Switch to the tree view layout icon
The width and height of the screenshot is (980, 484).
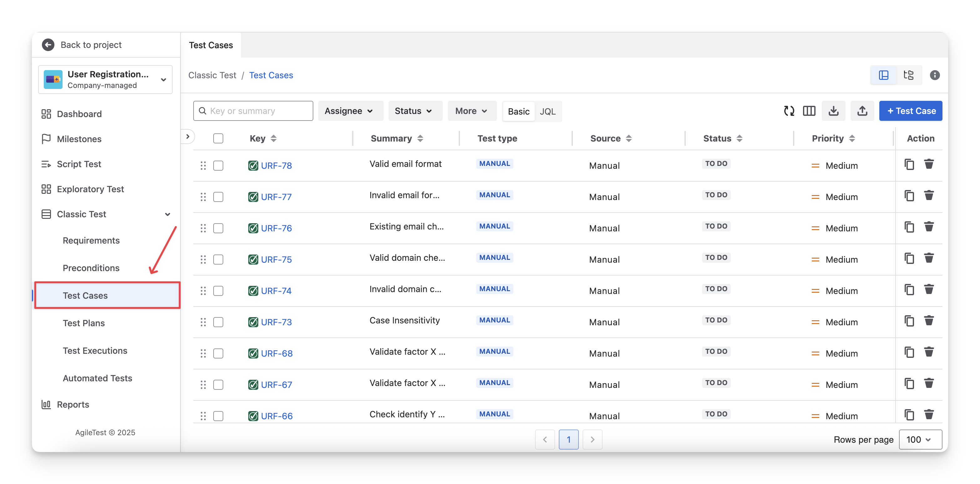(x=908, y=75)
